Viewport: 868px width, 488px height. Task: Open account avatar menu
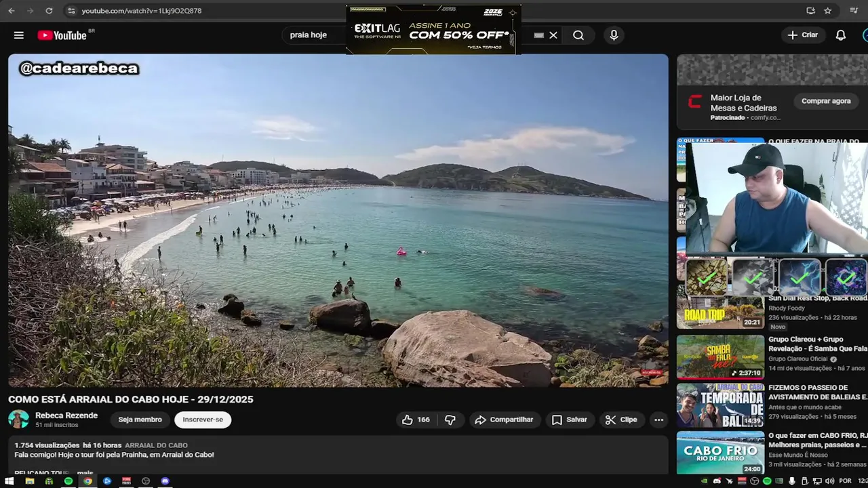click(865, 35)
